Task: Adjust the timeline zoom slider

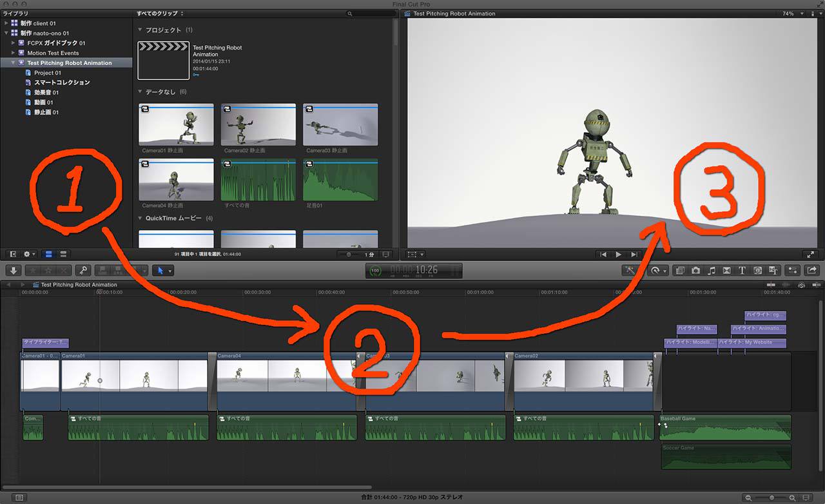Action: point(773,498)
